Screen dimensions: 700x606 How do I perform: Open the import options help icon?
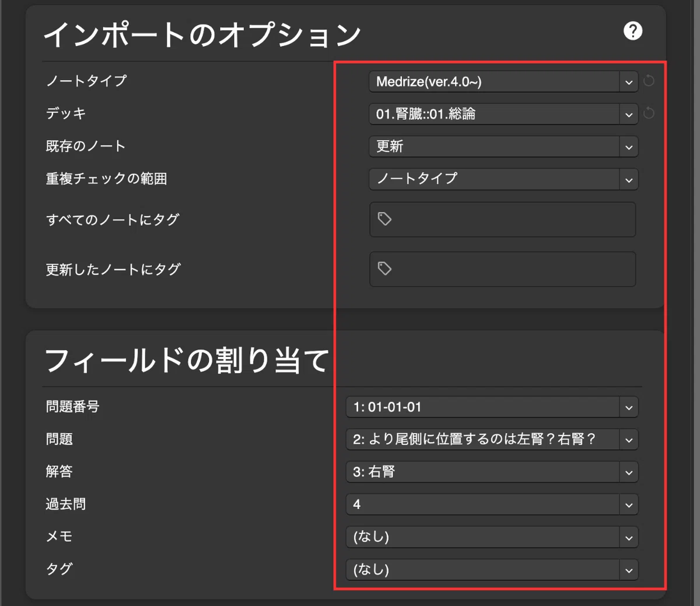tap(633, 30)
